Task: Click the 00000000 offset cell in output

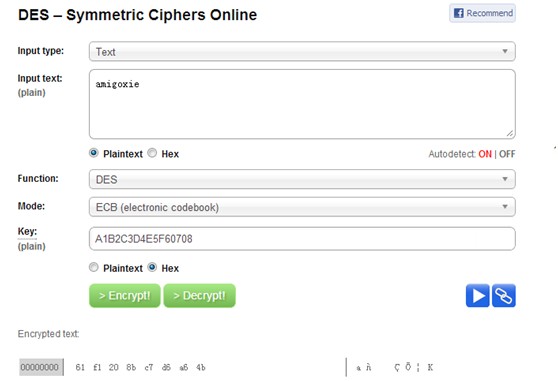Action: point(41,367)
